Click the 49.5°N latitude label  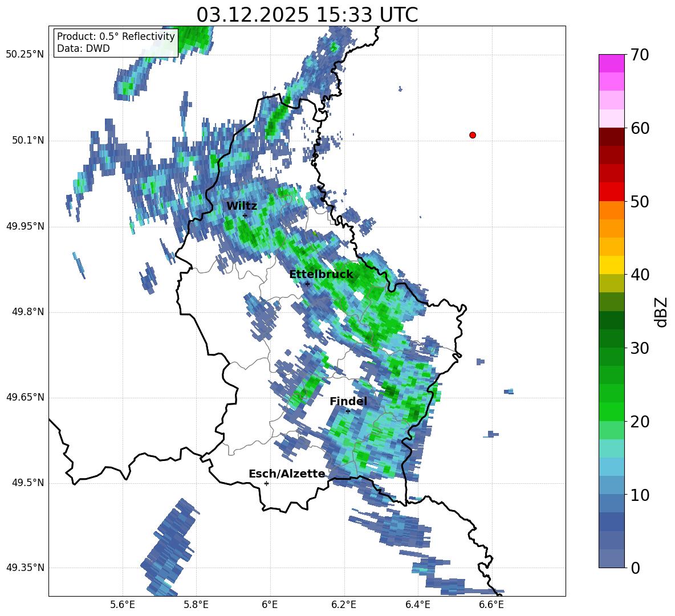coord(28,483)
